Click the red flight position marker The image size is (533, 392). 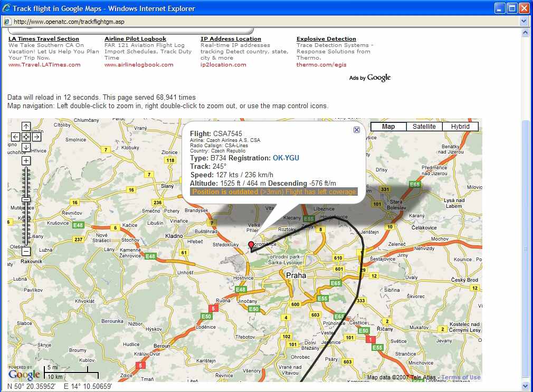click(x=251, y=245)
